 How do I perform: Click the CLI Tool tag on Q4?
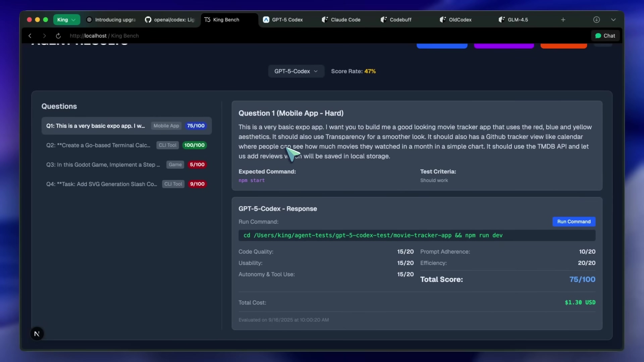coord(173,184)
